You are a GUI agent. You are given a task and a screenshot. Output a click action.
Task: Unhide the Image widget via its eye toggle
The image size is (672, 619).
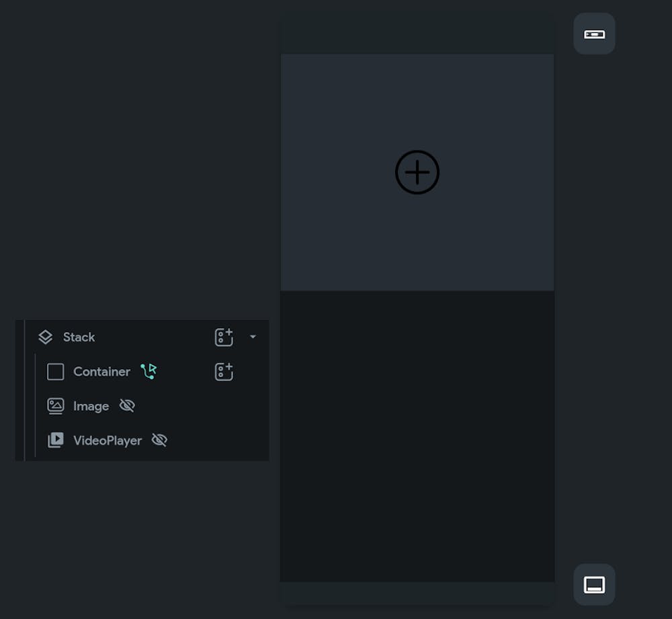127,406
